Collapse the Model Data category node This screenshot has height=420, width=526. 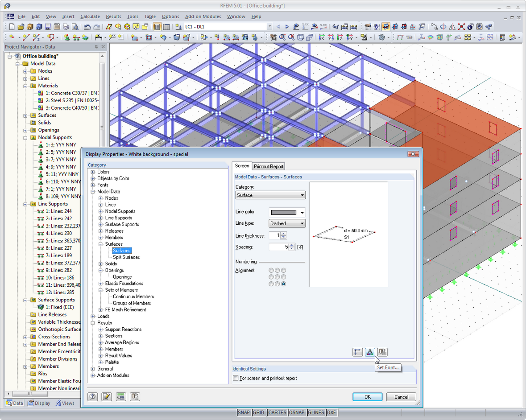93,192
